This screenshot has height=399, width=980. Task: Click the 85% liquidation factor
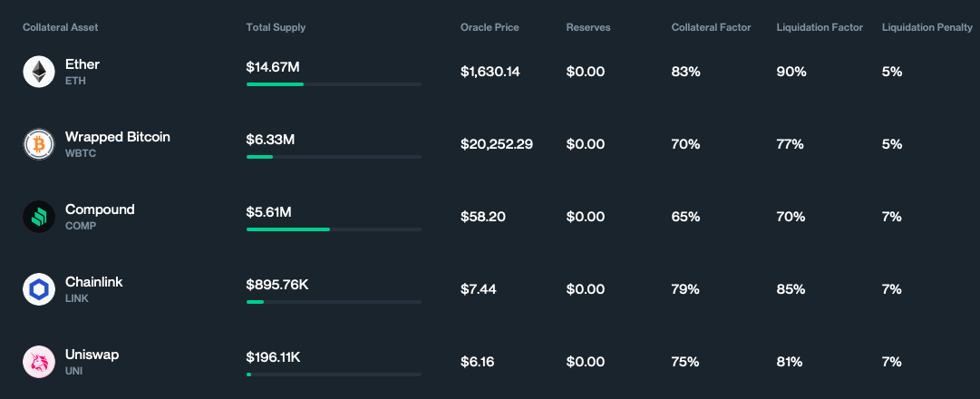tap(791, 289)
